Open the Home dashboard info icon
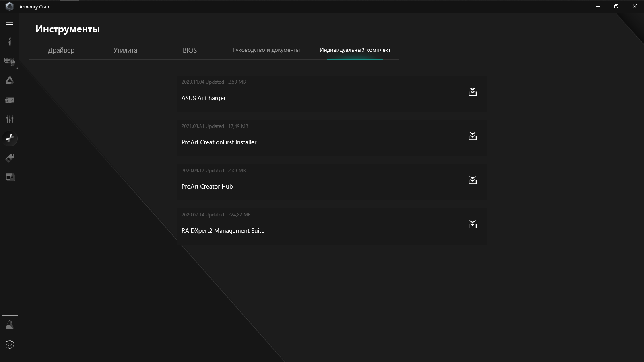 point(10,42)
